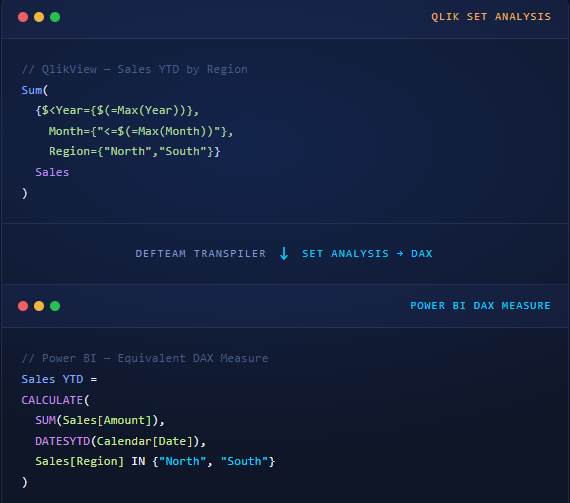Click closing parenthesis in Qlik code block
The image size is (570, 503).
tap(24, 193)
